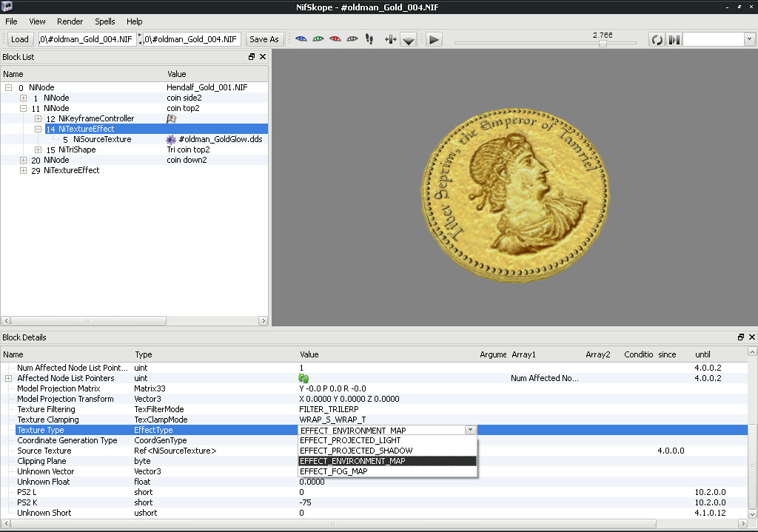Click the NiKeyframeController flag icon

coord(171,119)
